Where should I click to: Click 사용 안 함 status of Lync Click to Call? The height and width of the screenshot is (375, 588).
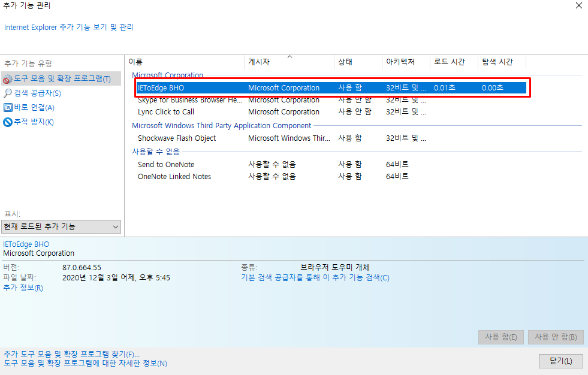(354, 111)
